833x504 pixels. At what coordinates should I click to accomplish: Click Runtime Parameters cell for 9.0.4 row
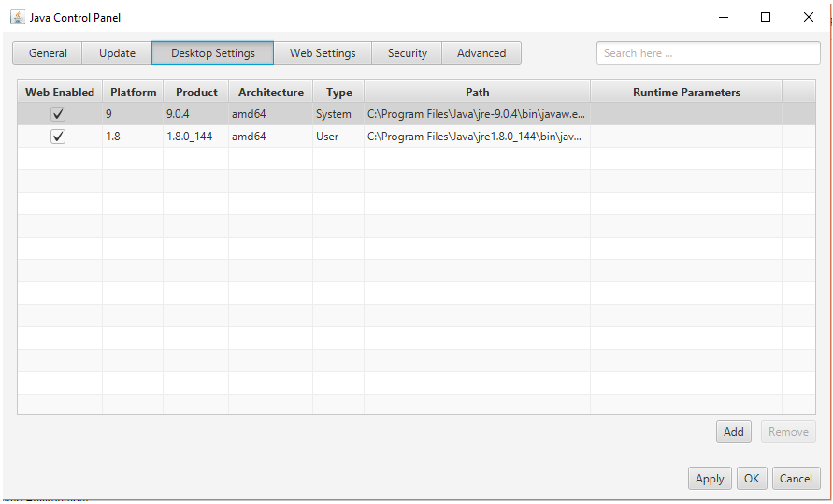click(x=686, y=114)
